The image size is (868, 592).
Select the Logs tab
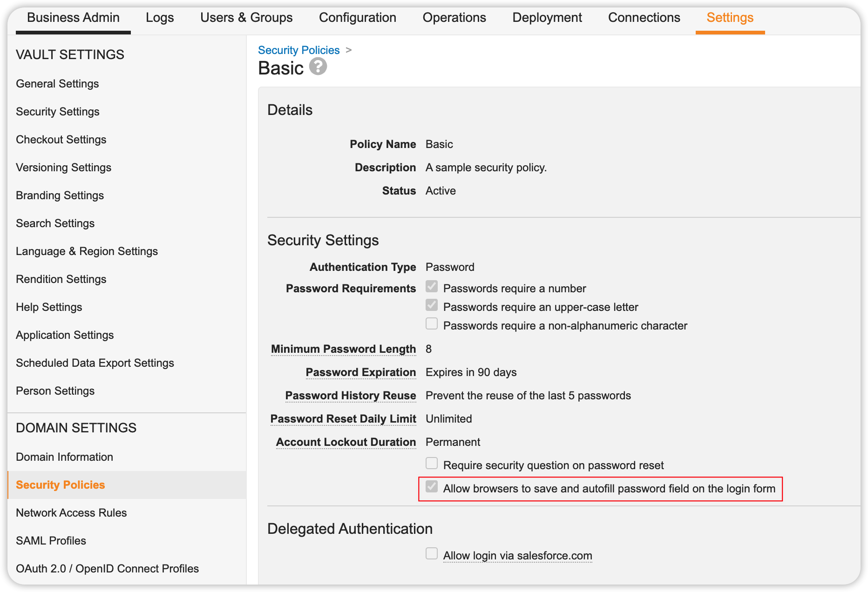(160, 17)
